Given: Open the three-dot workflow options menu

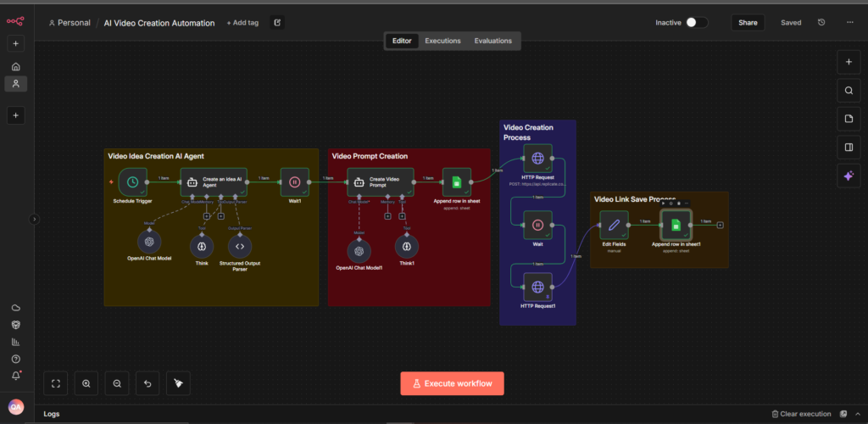Looking at the screenshot, I should click(x=849, y=23).
